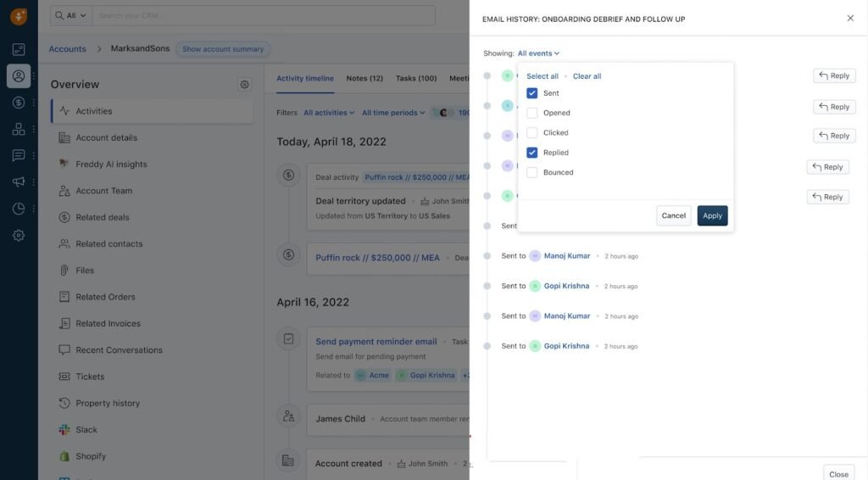Open the All activities filter dropdown
The image size is (868, 480).
pos(329,113)
